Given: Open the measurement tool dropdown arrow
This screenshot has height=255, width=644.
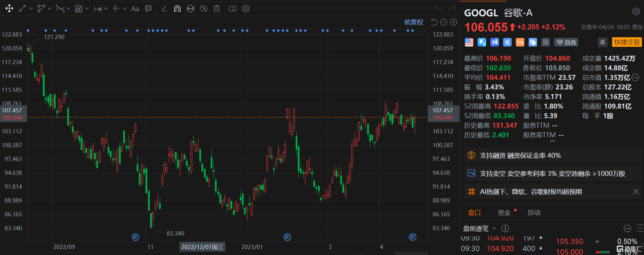Looking at the screenshot, I should click(106, 9).
